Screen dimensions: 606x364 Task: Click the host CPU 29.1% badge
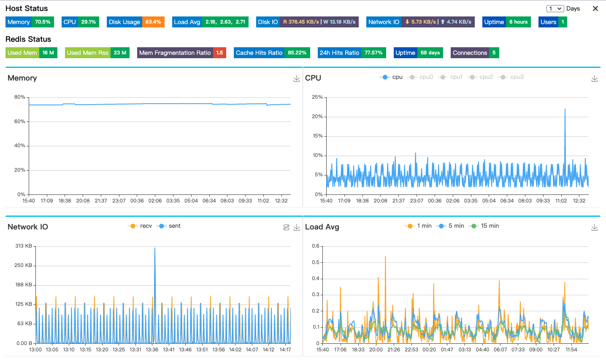point(80,22)
